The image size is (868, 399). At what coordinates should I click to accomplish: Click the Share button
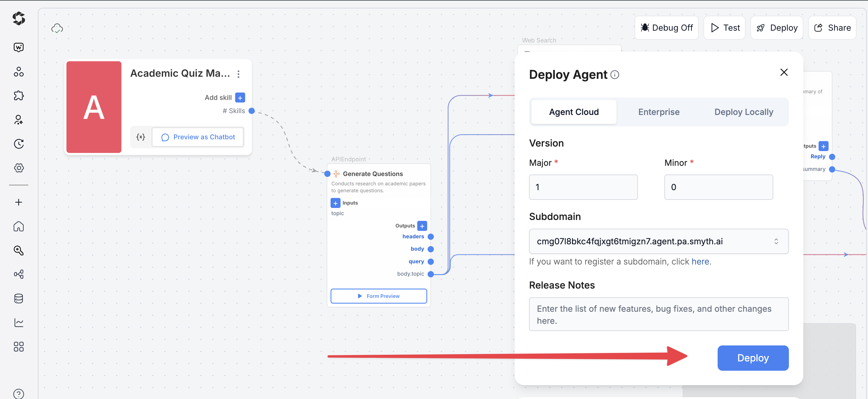(832, 28)
